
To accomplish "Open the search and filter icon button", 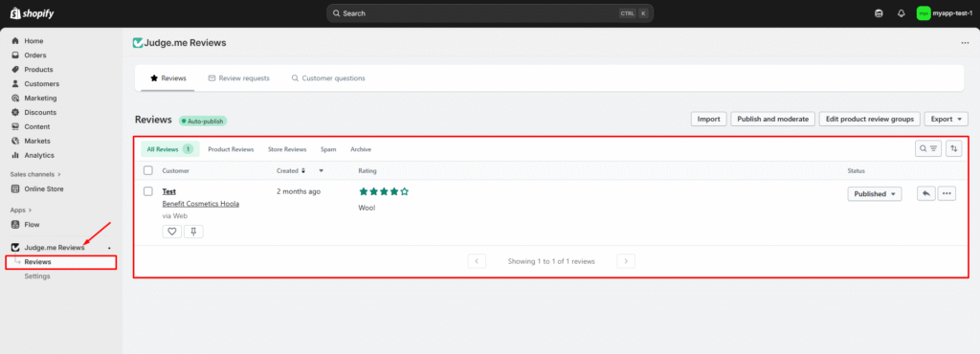I will 928,148.
